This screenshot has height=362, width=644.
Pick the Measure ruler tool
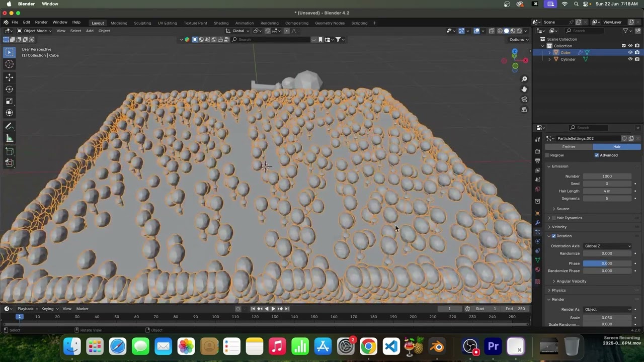pyautogui.click(x=9, y=138)
